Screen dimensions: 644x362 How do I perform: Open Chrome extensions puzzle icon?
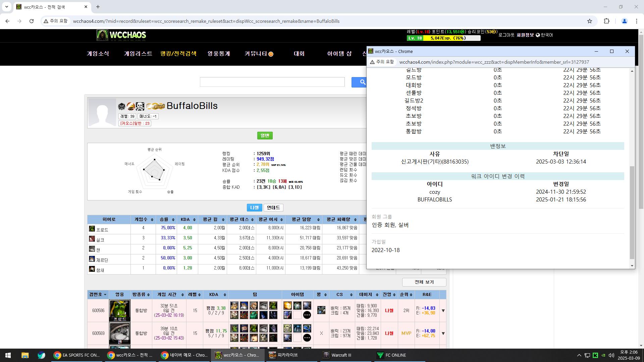(606, 21)
